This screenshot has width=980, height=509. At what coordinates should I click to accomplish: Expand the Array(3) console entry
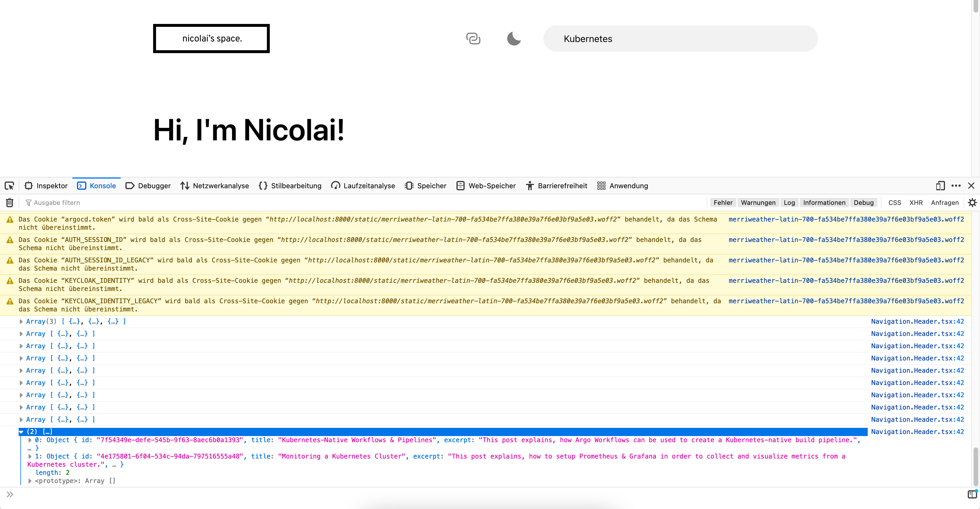pyautogui.click(x=21, y=322)
